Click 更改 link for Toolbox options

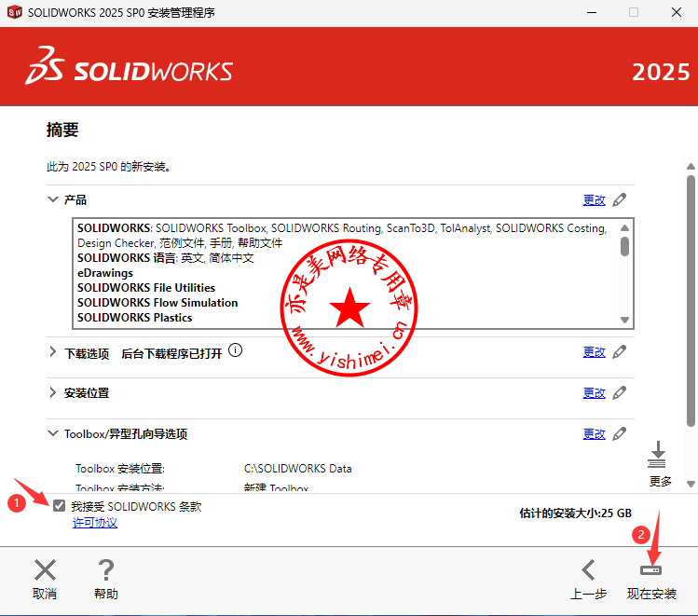pos(595,434)
